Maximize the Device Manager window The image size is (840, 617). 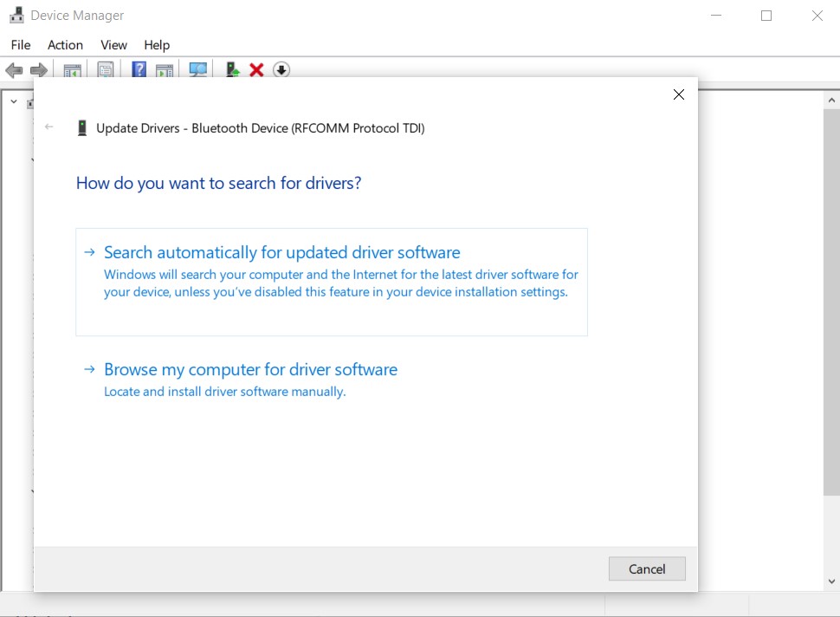[766, 16]
